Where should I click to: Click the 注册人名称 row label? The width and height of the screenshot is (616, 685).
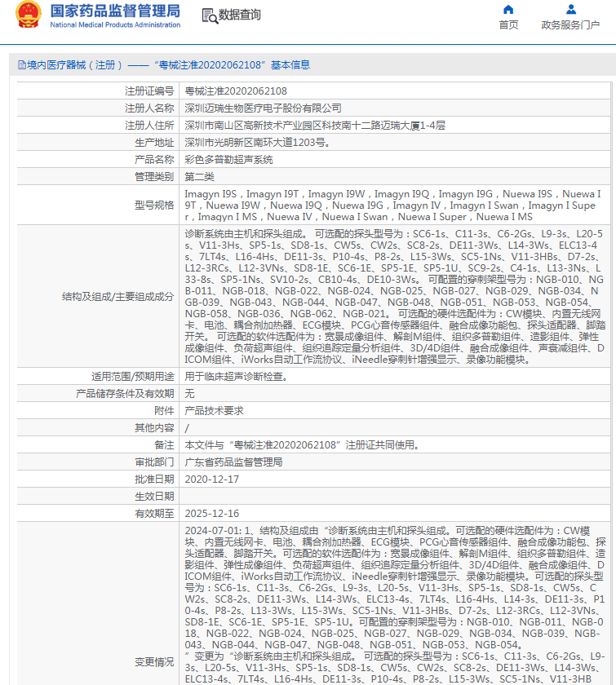(x=149, y=108)
